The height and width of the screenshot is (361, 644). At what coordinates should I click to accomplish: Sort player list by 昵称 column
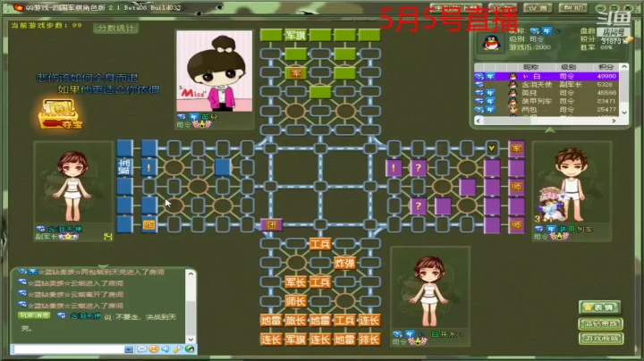point(530,67)
